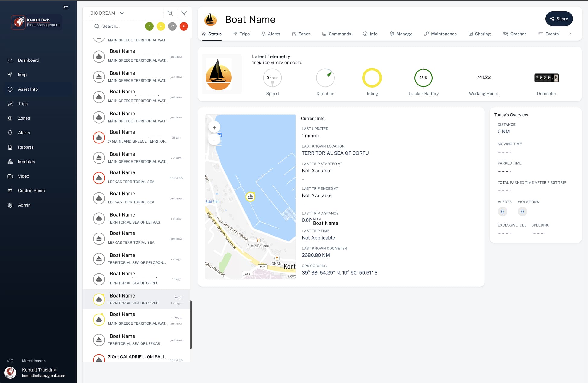Click the magnifier zoom icon above list
Screen dimensions: 588x383
[x=170, y=13]
